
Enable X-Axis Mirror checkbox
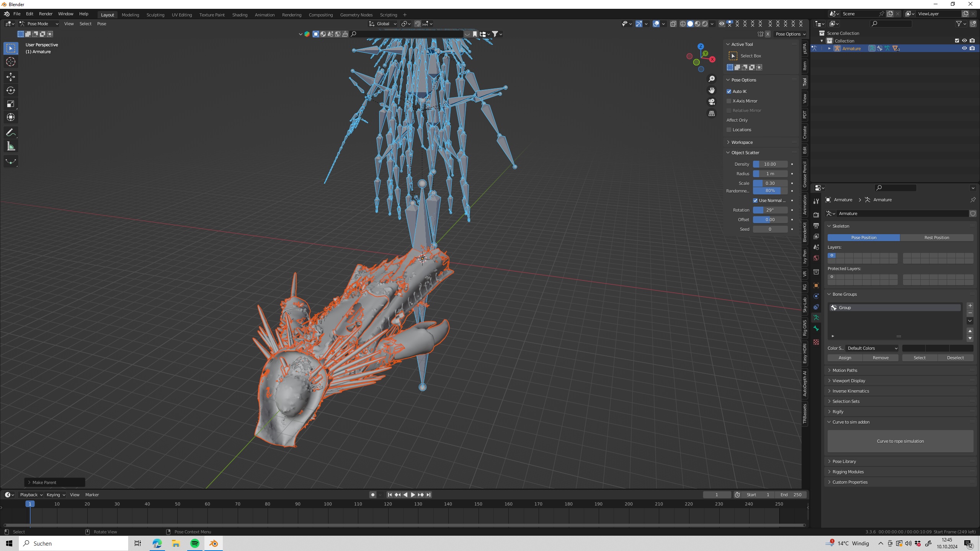pyautogui.click(x=729, y=101)
